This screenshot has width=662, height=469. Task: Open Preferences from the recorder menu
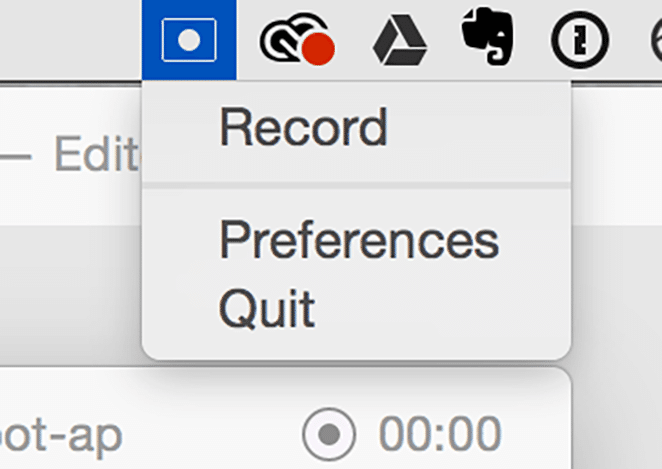[x=358, y=240]
